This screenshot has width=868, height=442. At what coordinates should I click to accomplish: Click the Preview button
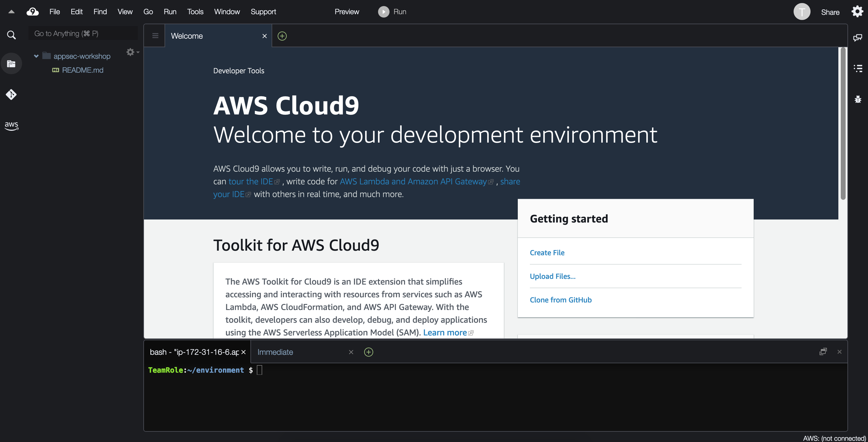click(347, 12)
